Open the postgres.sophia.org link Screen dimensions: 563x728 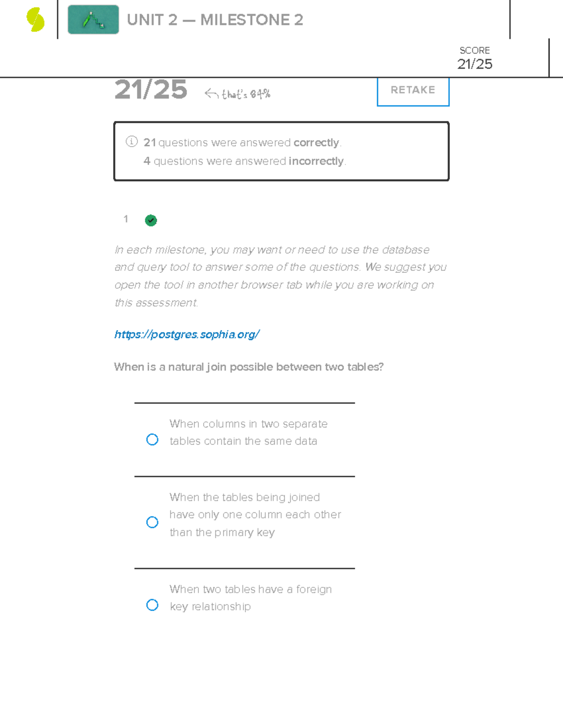pyautogui.click(x=187, y=334)
